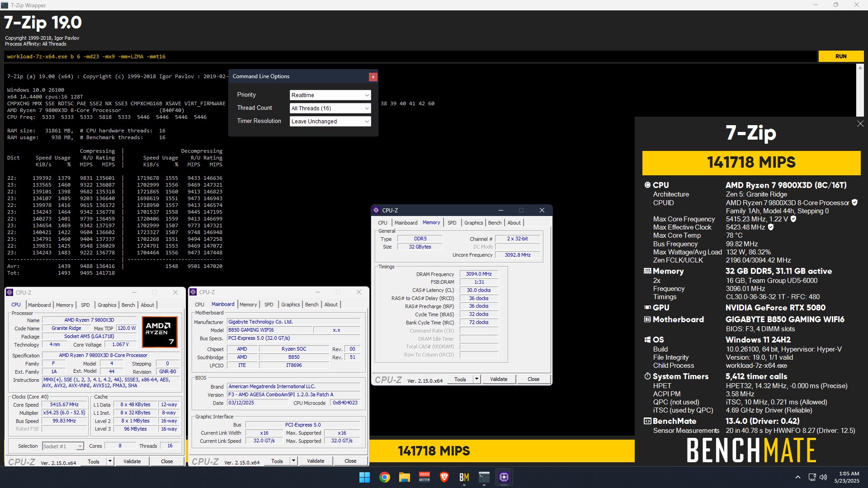Launch Google Chrome from the taskbar
Image resolution: width=868 pixels, height=488 pixels.
pyautogui.click(x=385, y=477)
